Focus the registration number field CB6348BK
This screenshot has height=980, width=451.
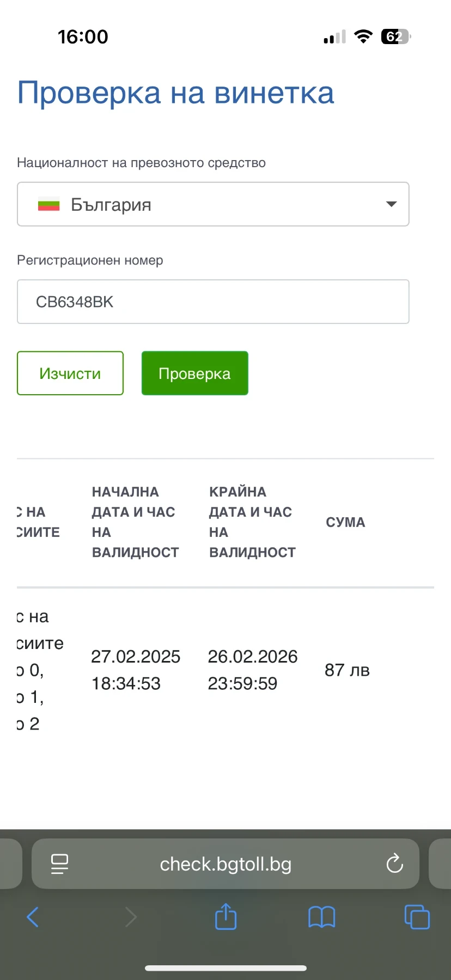213,302
